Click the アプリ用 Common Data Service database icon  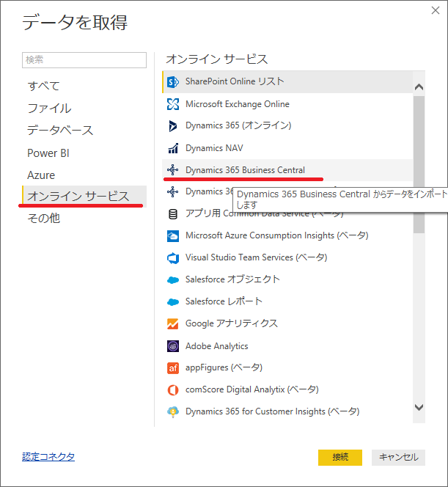pyautogui.click(x=173, y=214)
